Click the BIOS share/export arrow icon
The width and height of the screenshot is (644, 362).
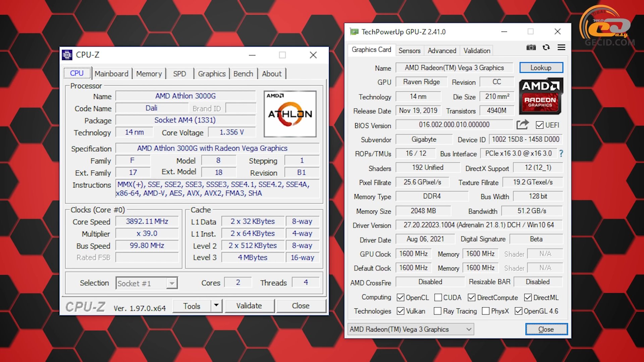(x=523, y=125)
